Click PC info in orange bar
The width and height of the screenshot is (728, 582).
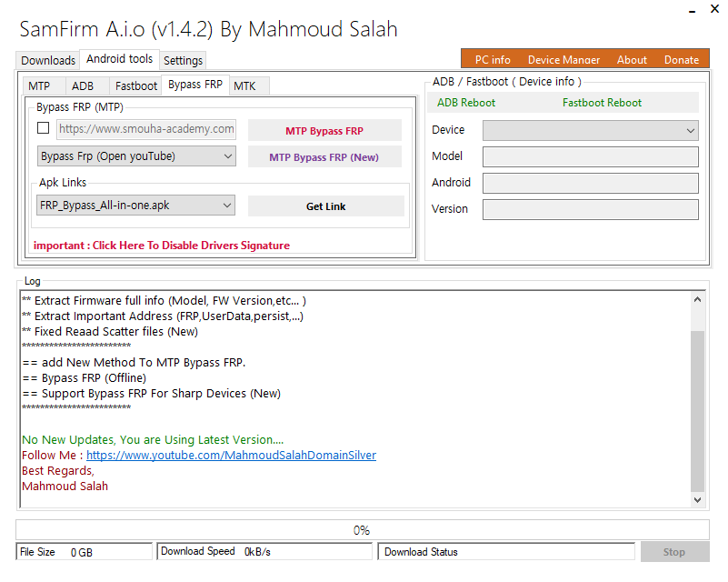[x=492, y=60]
